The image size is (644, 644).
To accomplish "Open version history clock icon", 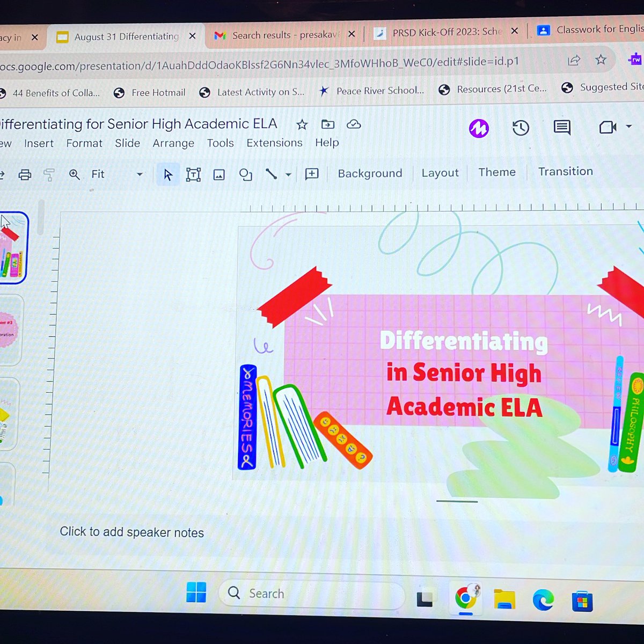I will [521, 128].
